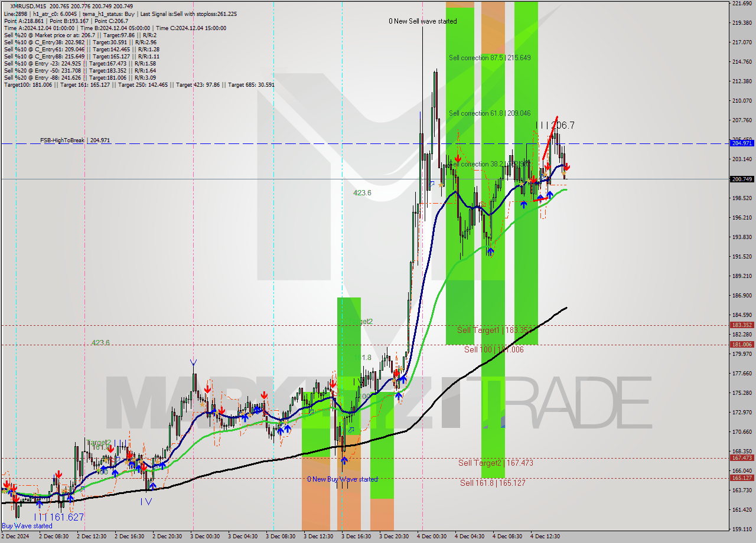
Task: Click 'Sell correction 87.5 | 215.649' label
Action: (x=490, y=58)
